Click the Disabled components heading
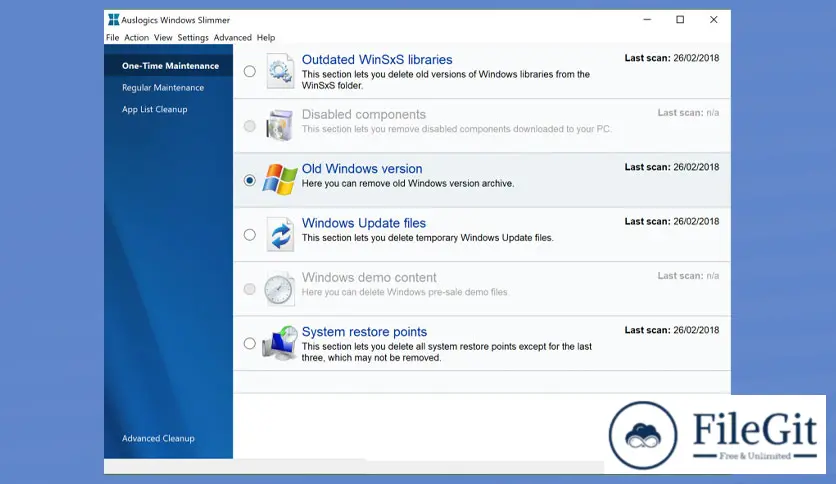The image size is (836, 484). [364, 114]
